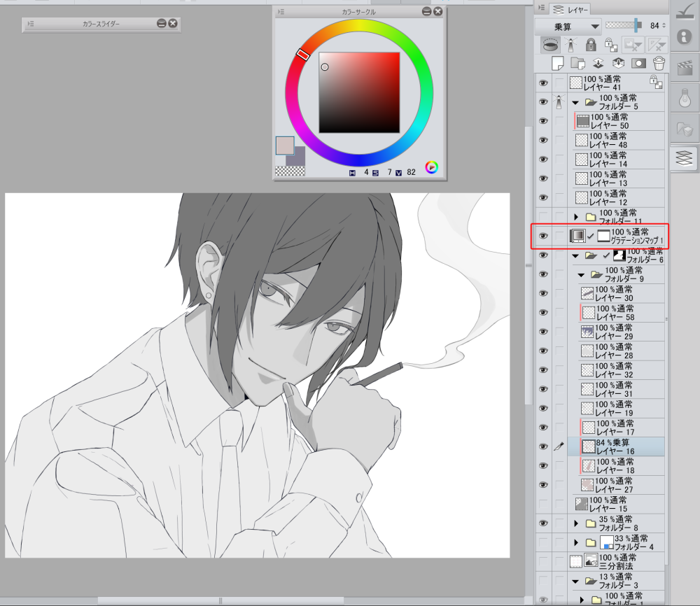Show the hidden レイヤー 15 layer
The width and height of the screenshot is (700, 606).
click(543, 504)
